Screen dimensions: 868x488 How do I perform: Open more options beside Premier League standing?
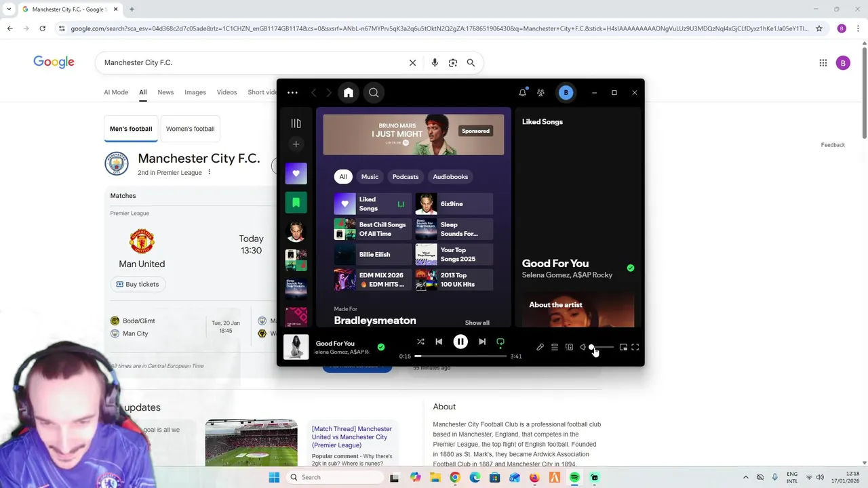[x=209, y=172]
